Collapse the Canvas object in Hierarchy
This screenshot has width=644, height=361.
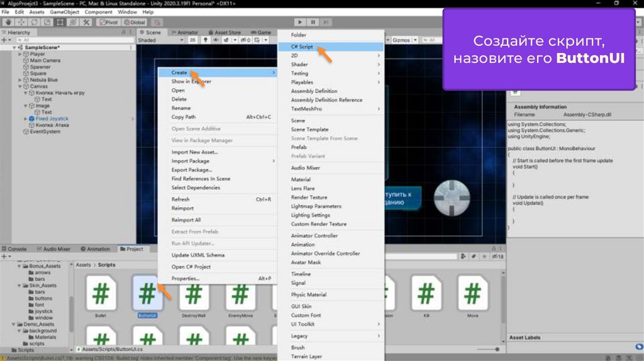tap(19, 87)
